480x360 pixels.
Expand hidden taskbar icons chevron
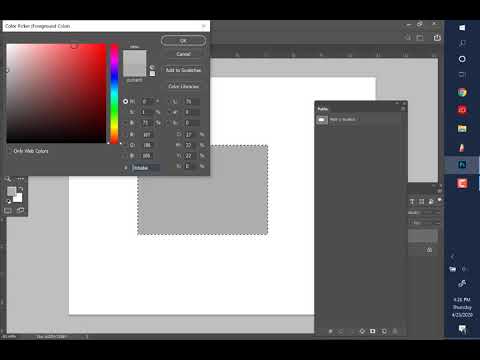tap(453, 256)
